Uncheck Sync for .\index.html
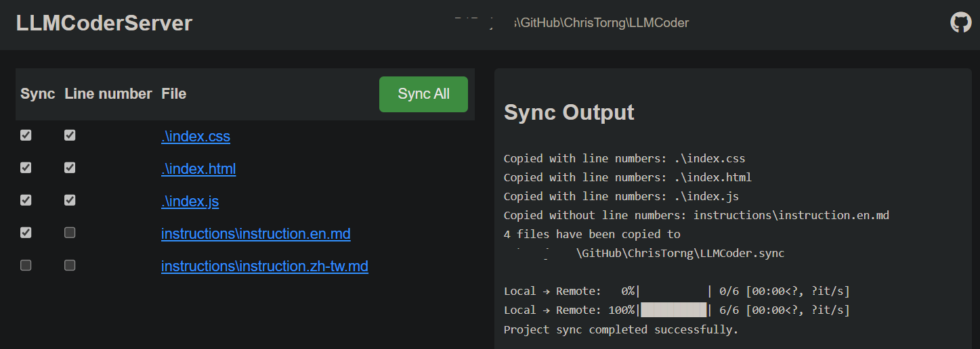This screenshot has height=349, width=980. (x=26, y=168)
